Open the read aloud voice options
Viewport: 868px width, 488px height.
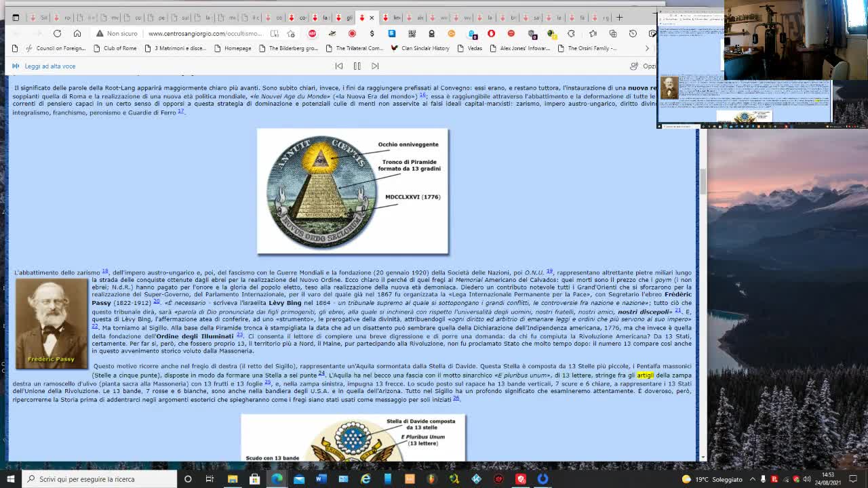(x=642, y=66)
